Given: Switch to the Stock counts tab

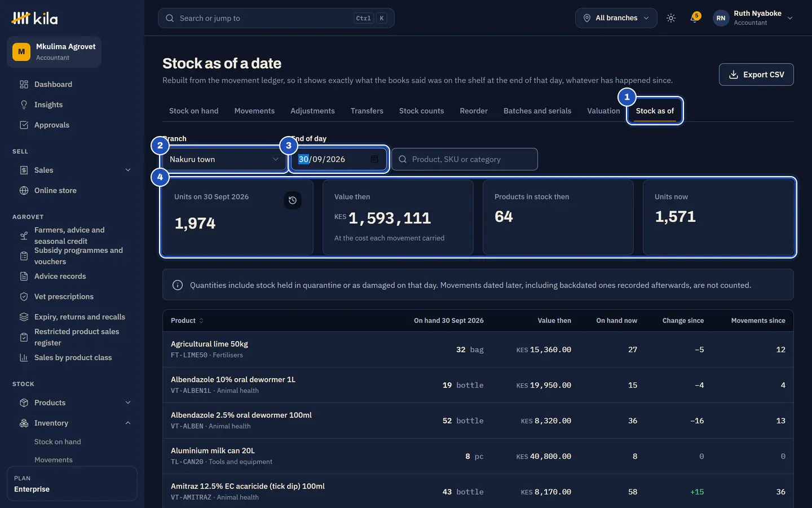Looking at the screenshot, I should pos(421,111).
